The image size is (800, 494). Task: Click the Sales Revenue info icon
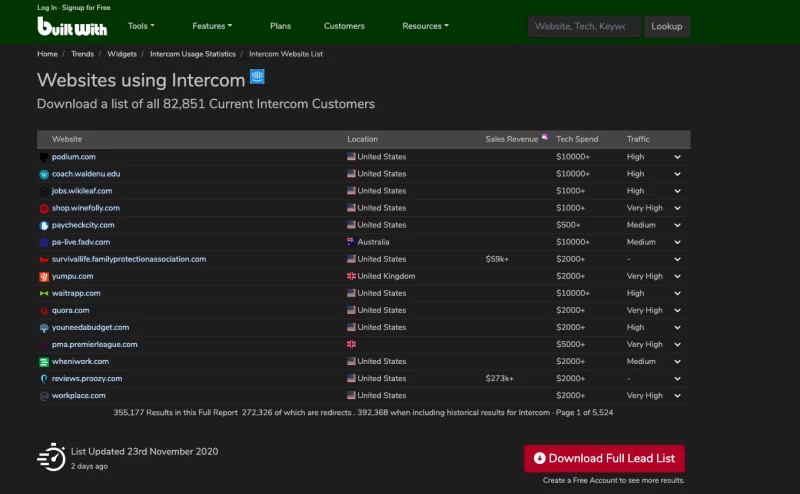point(545,138)
